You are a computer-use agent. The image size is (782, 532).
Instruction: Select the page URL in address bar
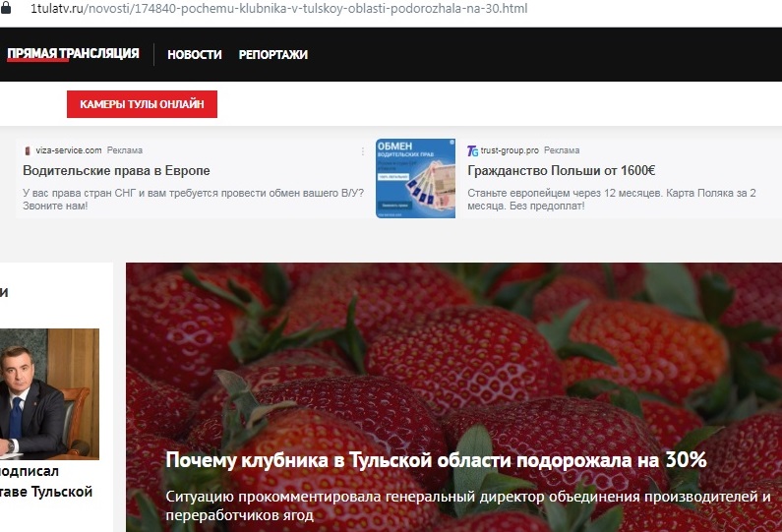tap(278, 9)
